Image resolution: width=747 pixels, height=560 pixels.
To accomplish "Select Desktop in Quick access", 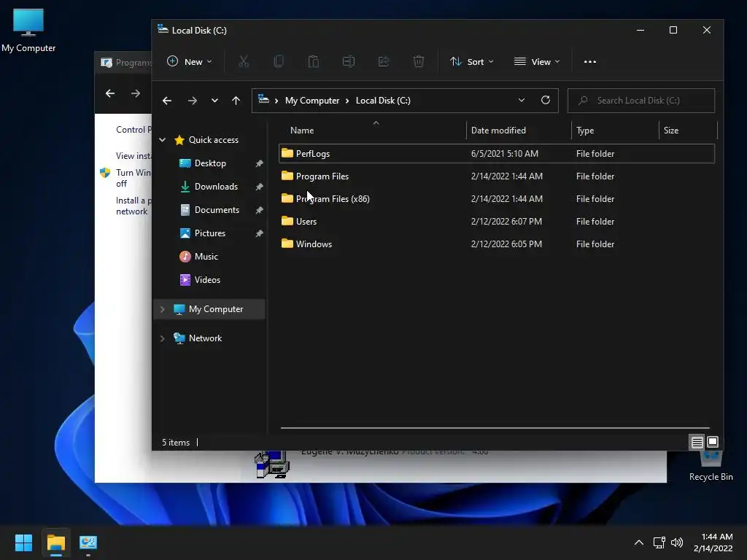I will 210,163.
